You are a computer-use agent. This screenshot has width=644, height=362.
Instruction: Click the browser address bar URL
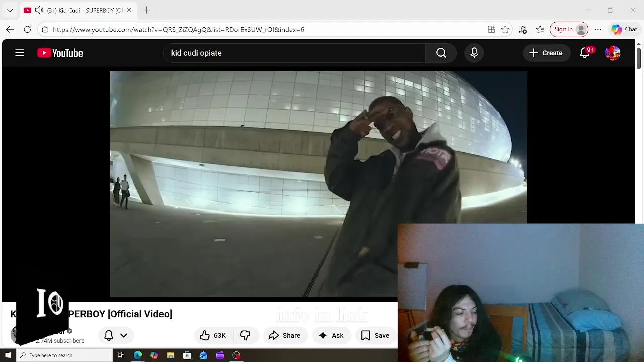[x=179, y=29]
